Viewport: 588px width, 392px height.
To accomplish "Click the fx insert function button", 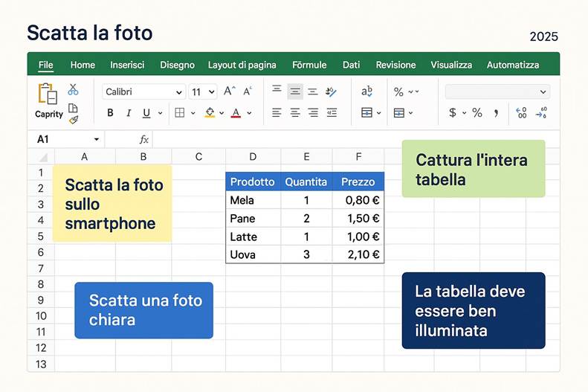I will click(x=144, y=140).
